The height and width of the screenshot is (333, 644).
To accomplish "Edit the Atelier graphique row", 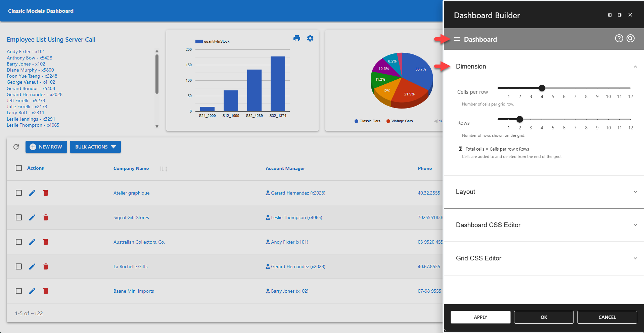I will coord(32,193).
